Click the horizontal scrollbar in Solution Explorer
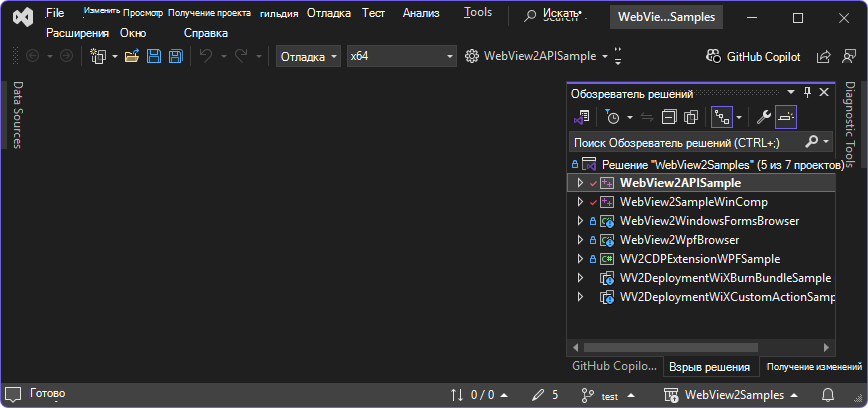 click(x=671, y=348)
